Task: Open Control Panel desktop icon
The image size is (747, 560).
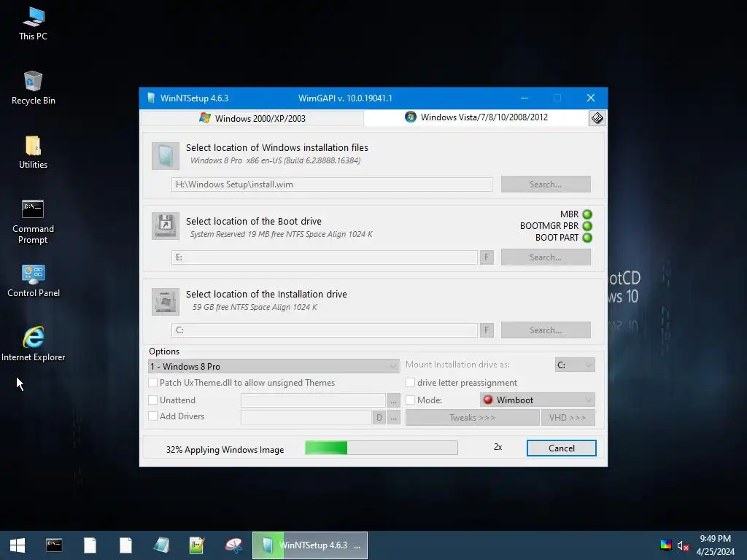Action: pos(33,281)
